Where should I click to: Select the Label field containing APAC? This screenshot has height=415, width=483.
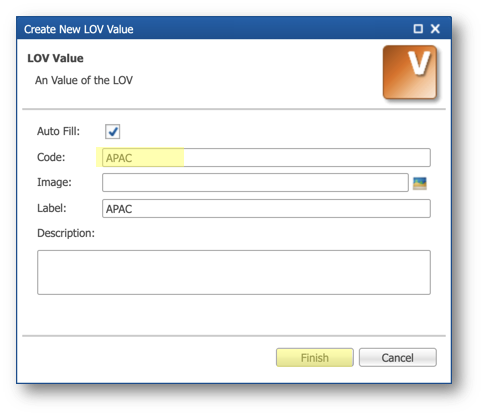266,209
